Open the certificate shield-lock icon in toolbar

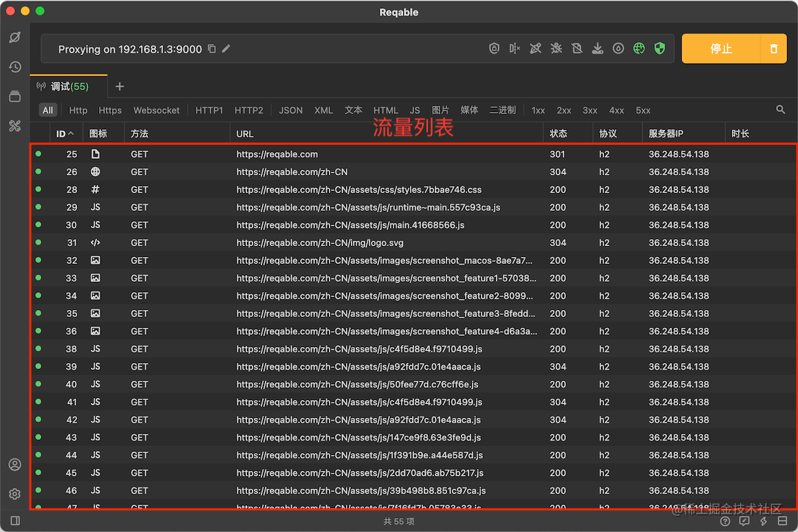coord(494,48)
